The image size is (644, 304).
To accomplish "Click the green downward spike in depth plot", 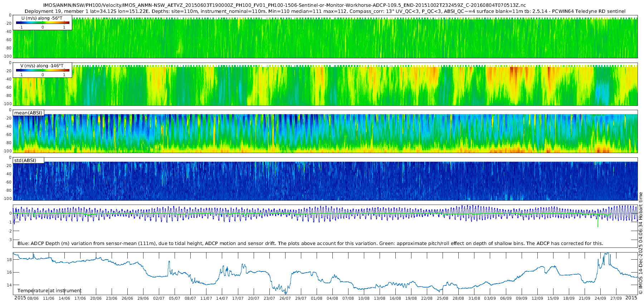I will pyautogui.click(x=597, y=222).
